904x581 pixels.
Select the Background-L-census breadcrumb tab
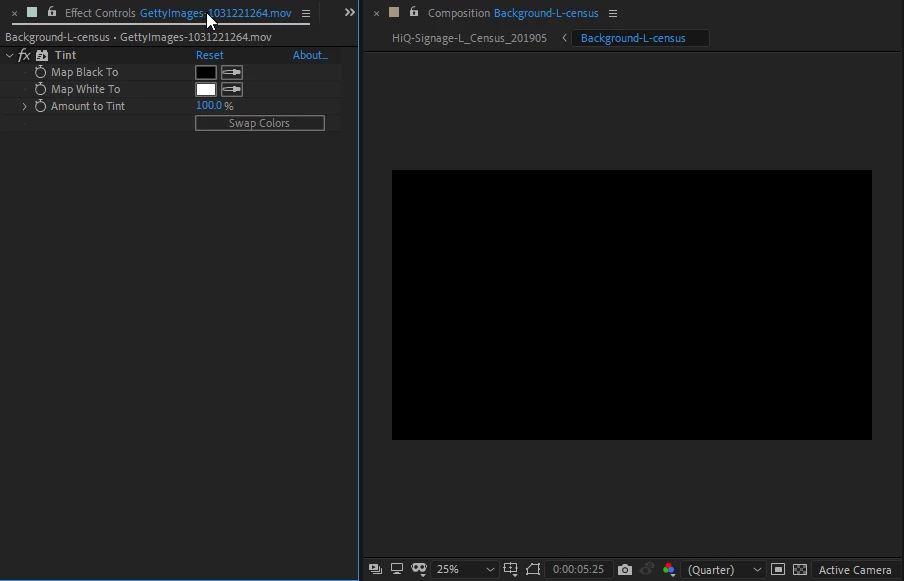633,38
